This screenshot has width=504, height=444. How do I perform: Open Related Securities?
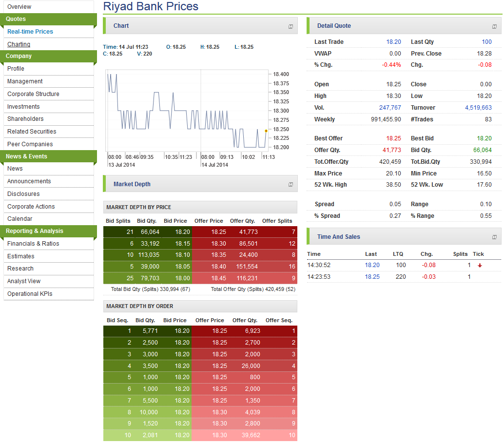32,132
